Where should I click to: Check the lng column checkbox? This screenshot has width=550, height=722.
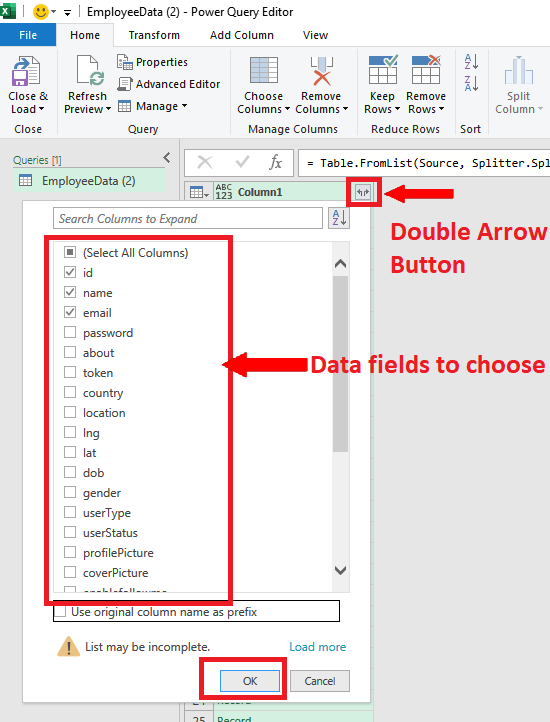[70, 432]
